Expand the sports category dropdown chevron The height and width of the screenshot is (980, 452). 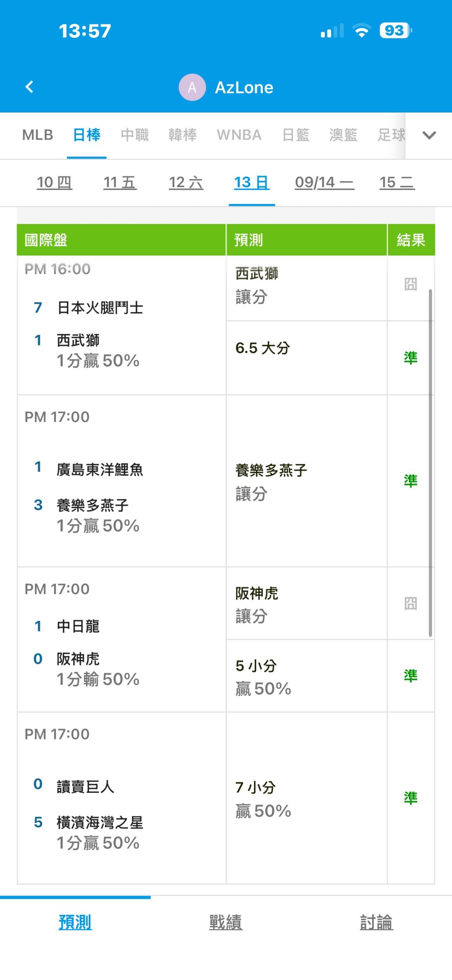(x=429, y=135)
